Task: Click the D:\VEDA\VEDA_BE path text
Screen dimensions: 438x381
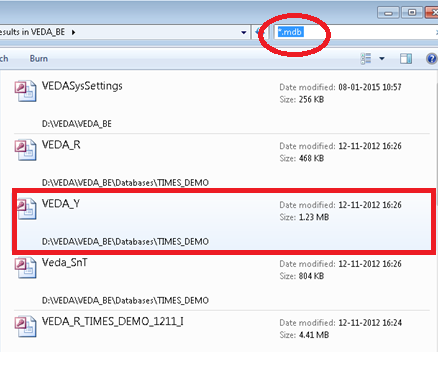Action: click(x=77, y=124)
